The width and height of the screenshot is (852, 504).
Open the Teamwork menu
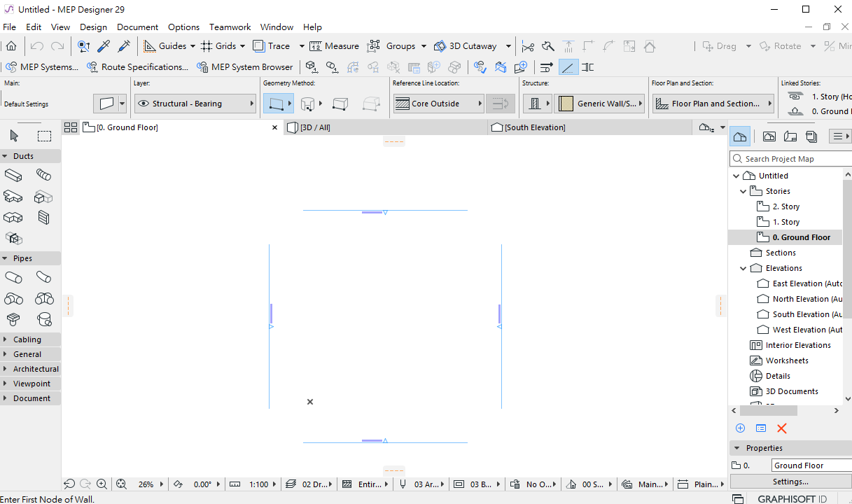coord(230,27)
